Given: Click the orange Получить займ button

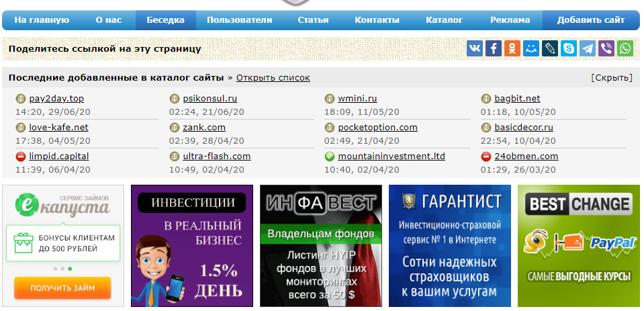Looking at the screenshot, I should tap(62, 288).
